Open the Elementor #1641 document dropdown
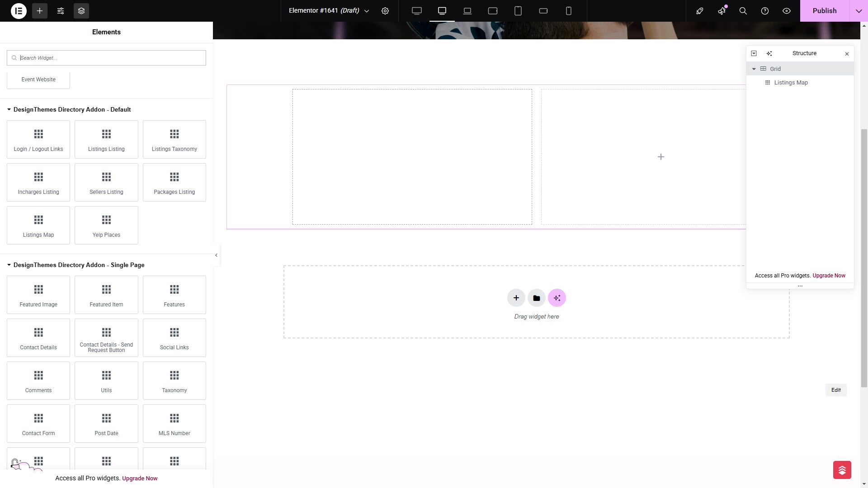This screenshot has width=868, height=488. pyautogui.click(x=367, y=11)
